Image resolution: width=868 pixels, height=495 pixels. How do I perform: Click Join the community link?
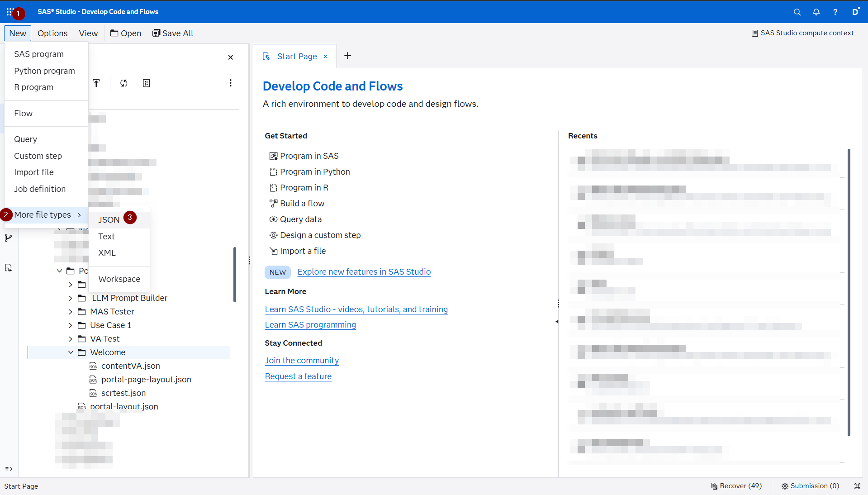coord(302,361)
